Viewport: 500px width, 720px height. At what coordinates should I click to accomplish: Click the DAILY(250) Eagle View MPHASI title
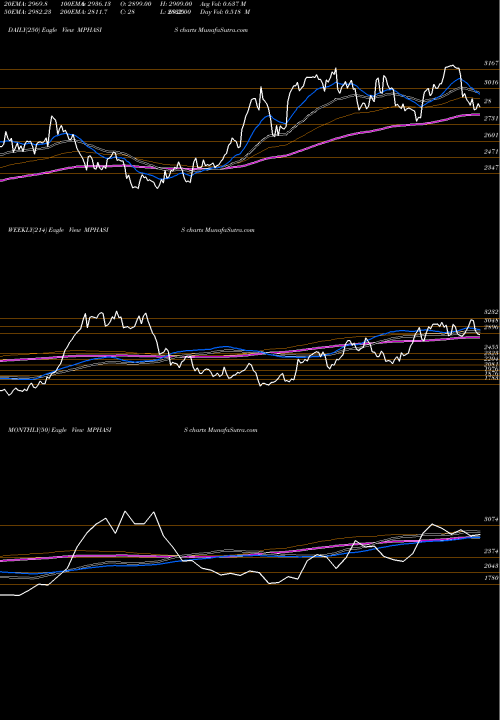pyautogui.click(x=55, y=30)
